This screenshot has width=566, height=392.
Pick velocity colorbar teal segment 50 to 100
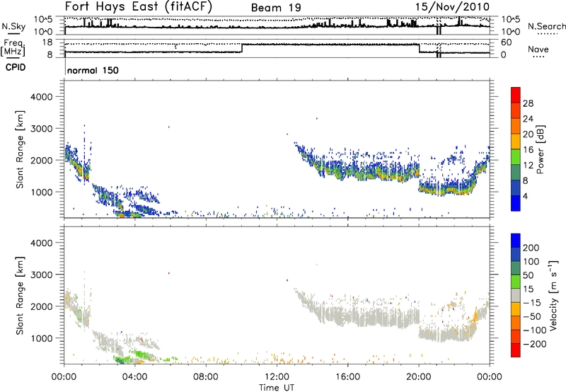(x=516, y=268)
